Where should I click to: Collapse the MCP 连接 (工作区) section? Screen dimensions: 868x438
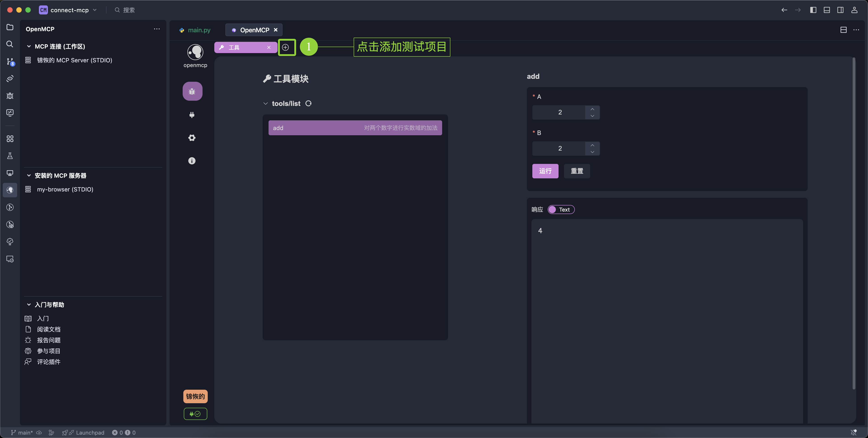29,47
